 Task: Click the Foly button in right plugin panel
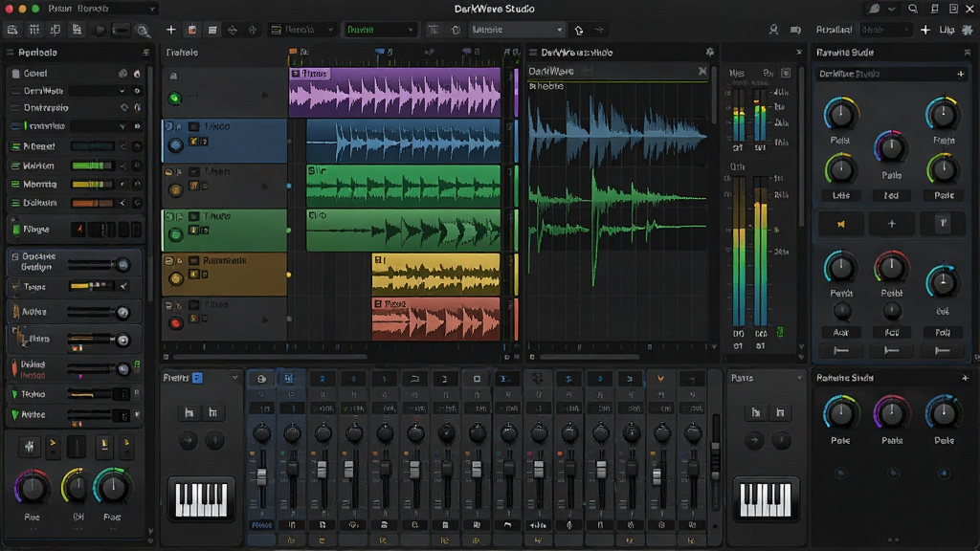[x=943, y=332]
